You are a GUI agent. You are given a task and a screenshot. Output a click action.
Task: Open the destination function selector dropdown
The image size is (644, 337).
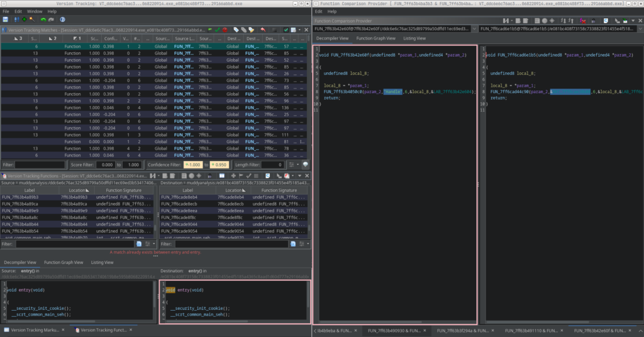(x=639, y=29)
